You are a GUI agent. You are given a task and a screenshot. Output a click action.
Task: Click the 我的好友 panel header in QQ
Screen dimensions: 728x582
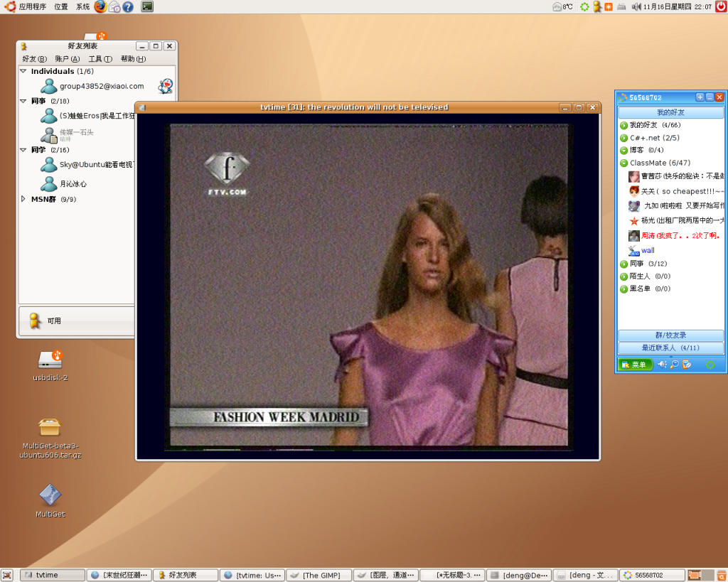pyautogui.click(x=670, y=112)
